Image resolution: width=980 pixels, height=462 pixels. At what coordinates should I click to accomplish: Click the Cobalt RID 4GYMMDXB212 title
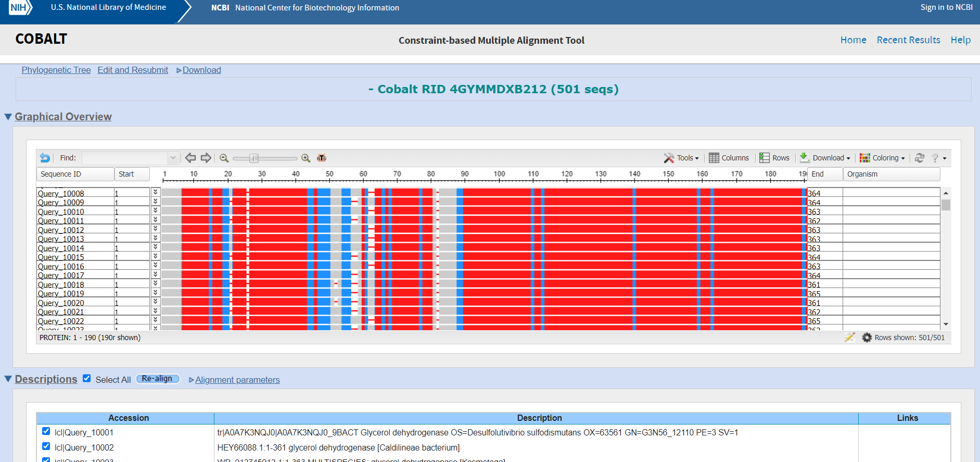pos(493,89)
